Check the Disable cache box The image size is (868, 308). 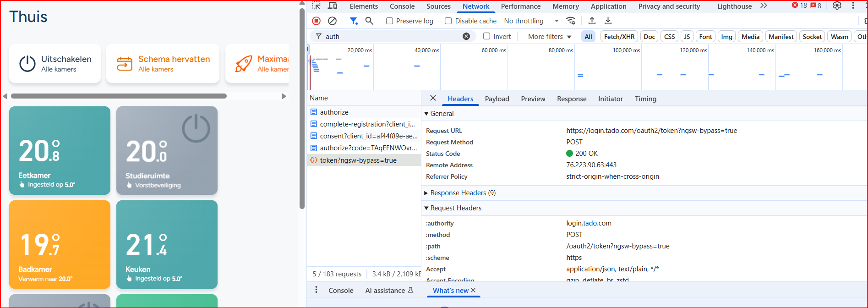(448, 21)
